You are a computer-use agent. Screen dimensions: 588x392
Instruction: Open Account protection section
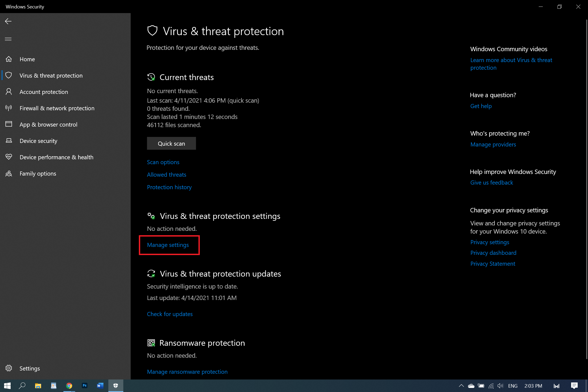coord(65,92)
